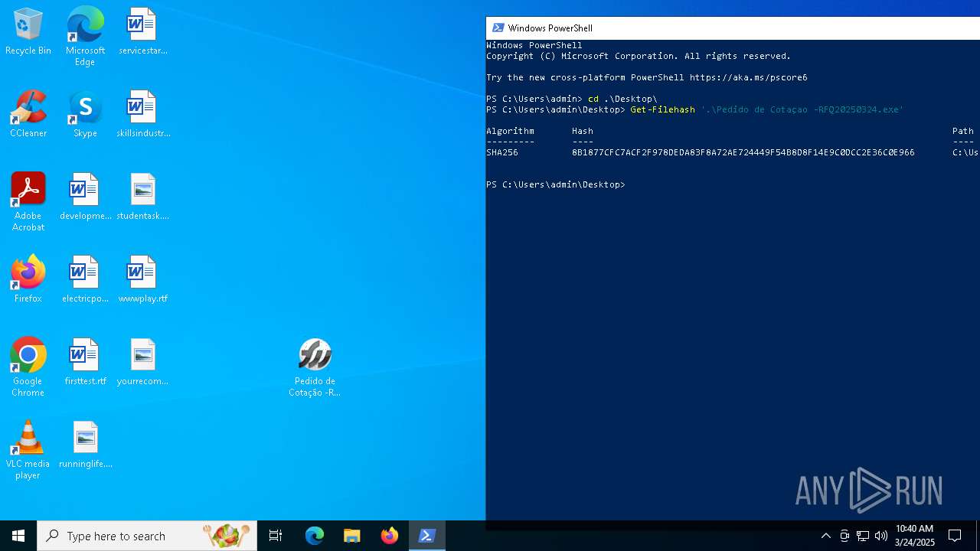Show hidden system tray icons
This screenshot has width=980, height=551.
(x=825, y=536)
